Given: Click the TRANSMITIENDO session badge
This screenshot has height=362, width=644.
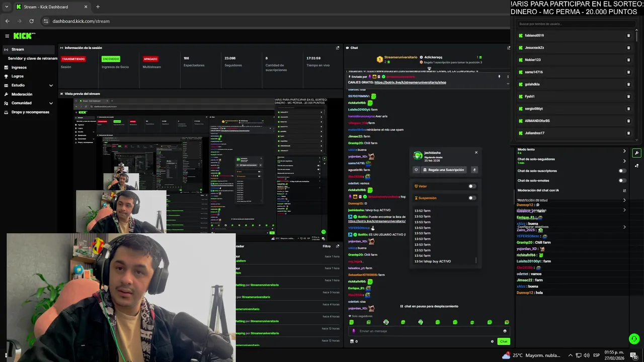Looking at the screenshot, I should click(x=73, y=59).
